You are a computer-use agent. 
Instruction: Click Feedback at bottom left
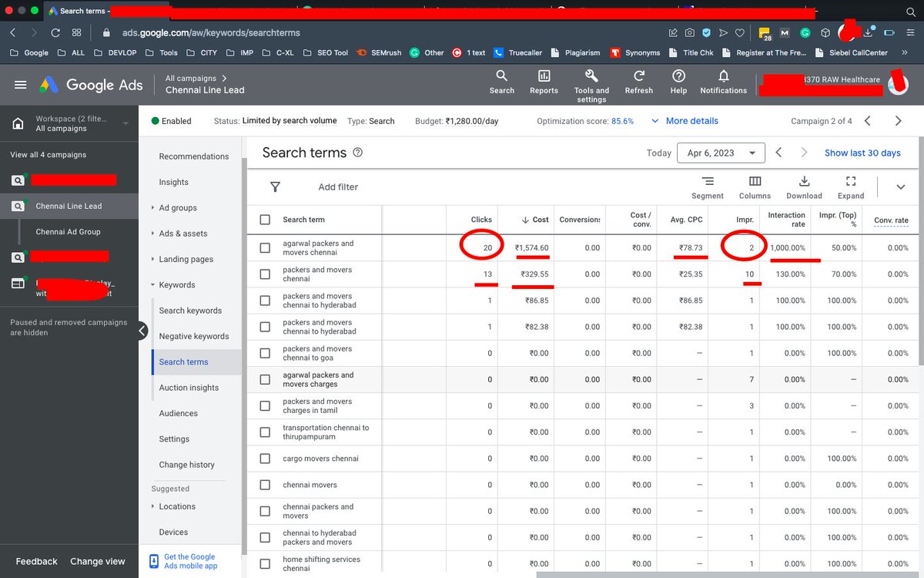36,561
